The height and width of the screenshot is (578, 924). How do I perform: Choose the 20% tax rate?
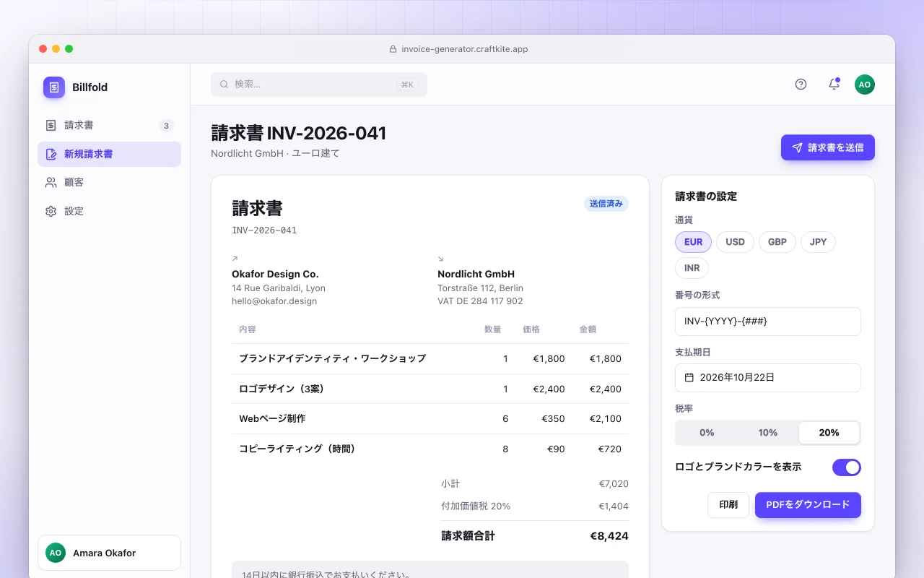pos(829,433)
